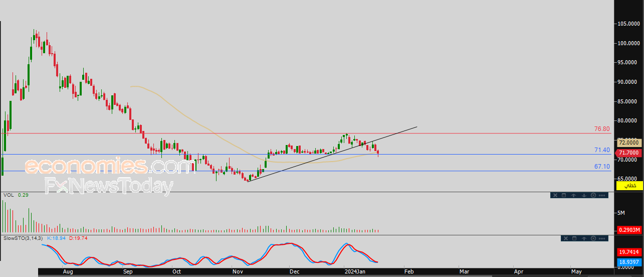Image resolution: width=644 pixels, height=277 pixels.
Task: Select the VOL 0.29 indicator label
Action: pyautogui.click(x=17, y=195)
